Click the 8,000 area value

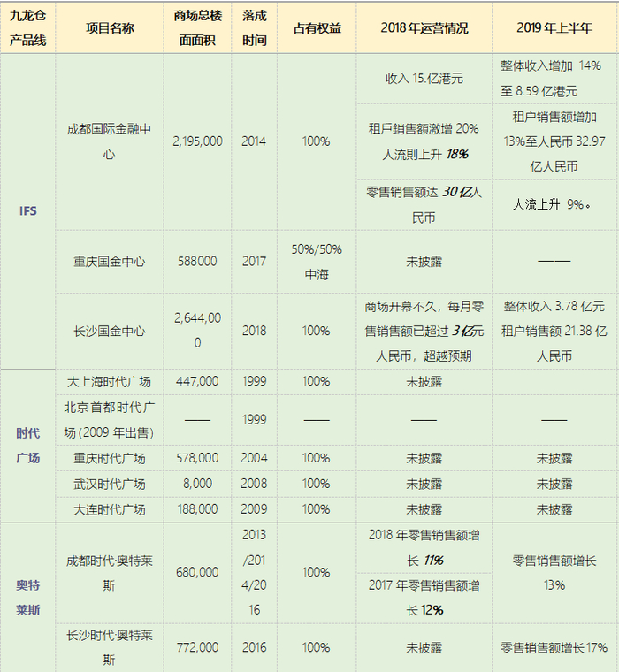click(x=197, y=484)
